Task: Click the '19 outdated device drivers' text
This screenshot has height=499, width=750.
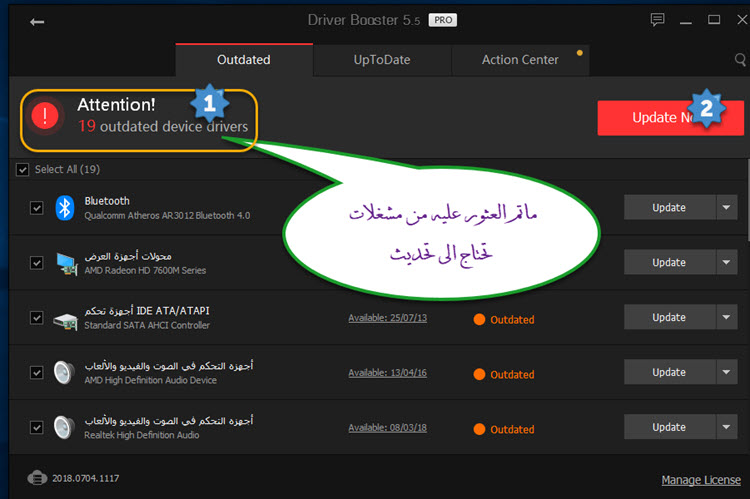Action: coord(163,126)
